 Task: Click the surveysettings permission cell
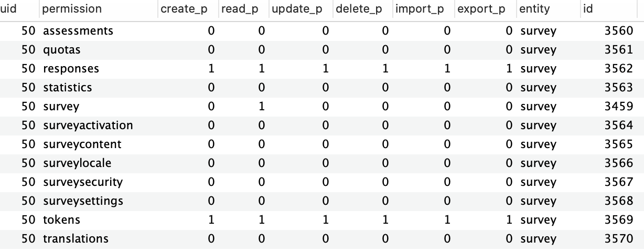pyautogui.click(x=83, y=201)
